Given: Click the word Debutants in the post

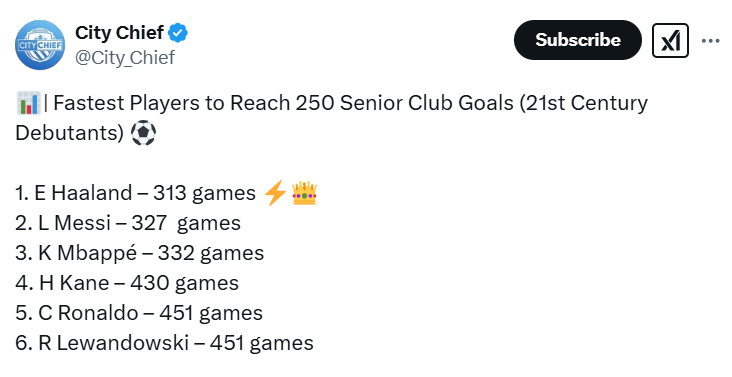Looking at the screenshot, I should point(70,133).
